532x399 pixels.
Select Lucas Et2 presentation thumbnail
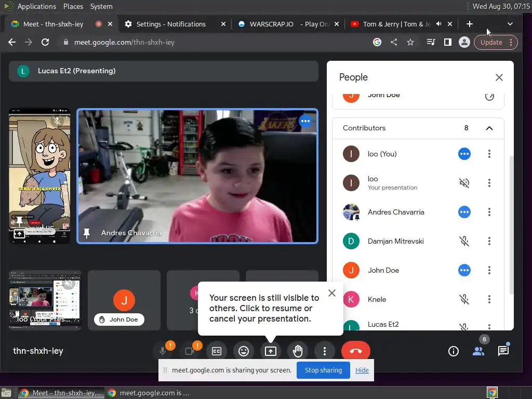(39, 176)
